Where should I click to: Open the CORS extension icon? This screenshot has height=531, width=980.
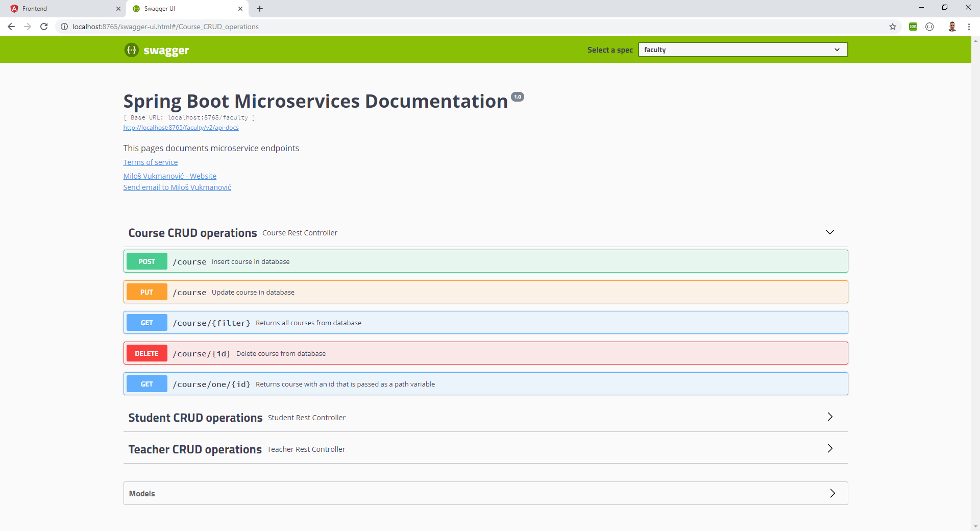[913, 27]
